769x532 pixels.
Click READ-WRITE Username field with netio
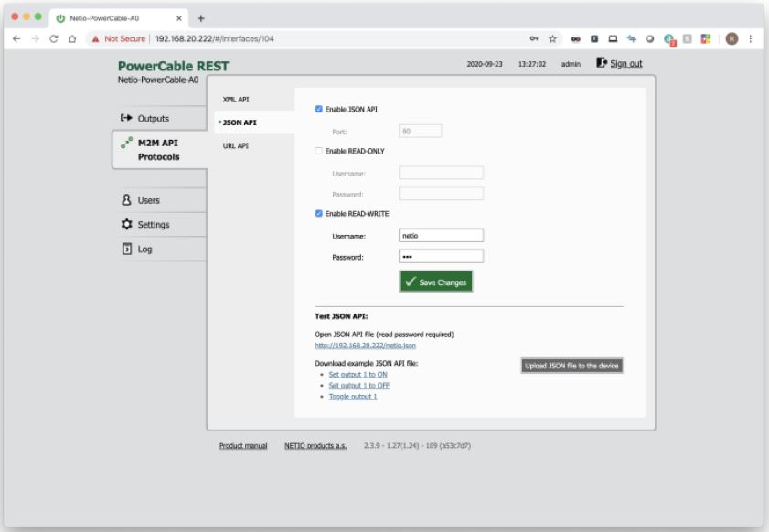pos(442,235)
